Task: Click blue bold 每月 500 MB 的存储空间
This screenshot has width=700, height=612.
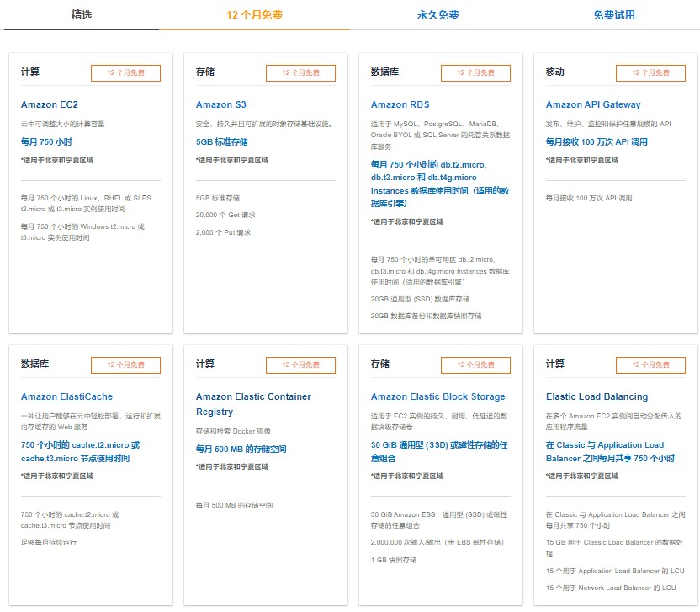Action: (241, 449)
